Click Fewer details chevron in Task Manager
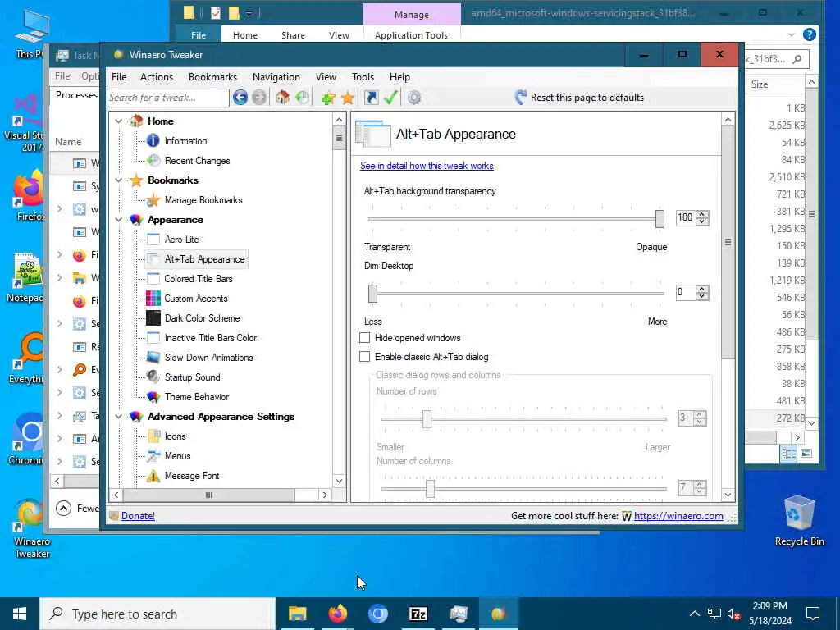Image resolution: width=840 pixels, height=630 pixels. tap(63, 508)
